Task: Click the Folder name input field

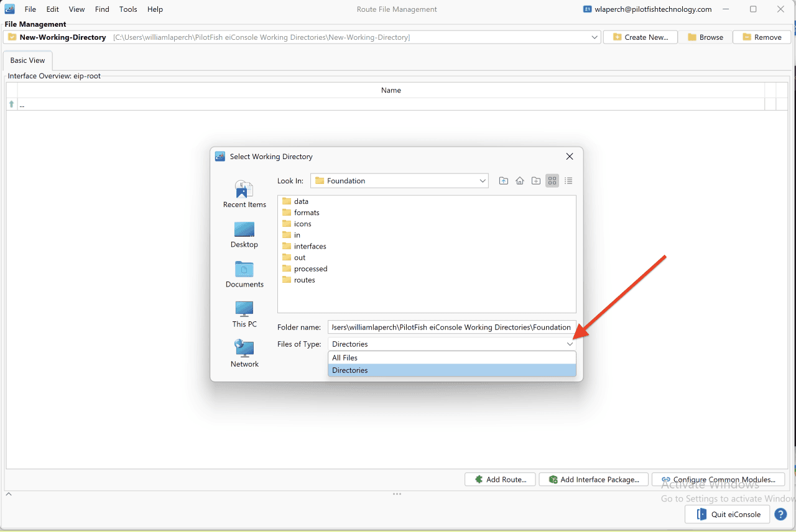Action: (x=452, y=327)
